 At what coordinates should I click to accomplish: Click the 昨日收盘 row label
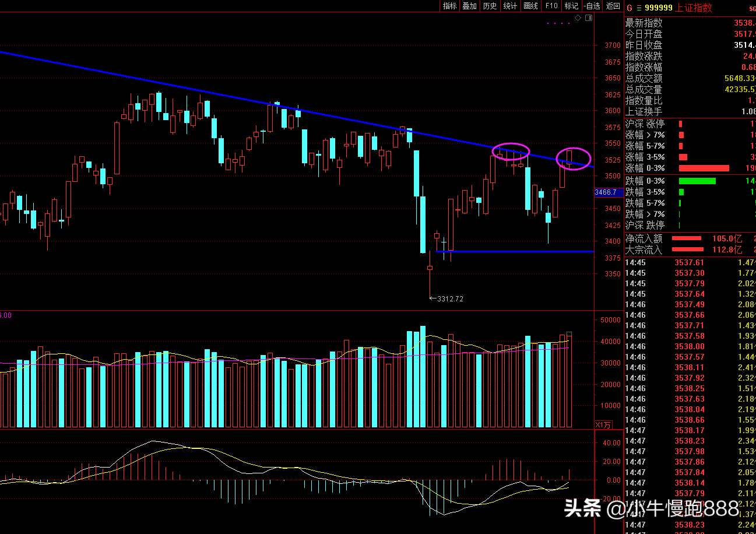[644, 45]
